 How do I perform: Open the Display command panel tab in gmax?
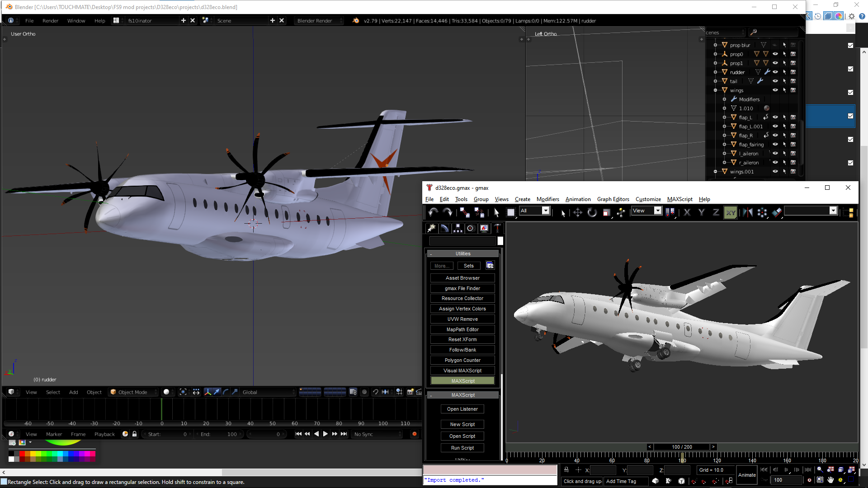(x=484, y=228)
